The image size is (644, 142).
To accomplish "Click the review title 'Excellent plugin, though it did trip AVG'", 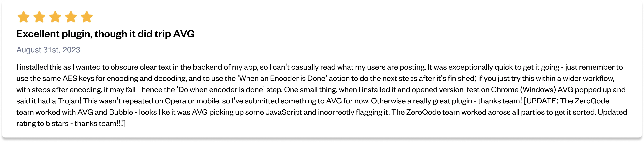I will pyautogui.click(x=105, y=34).
